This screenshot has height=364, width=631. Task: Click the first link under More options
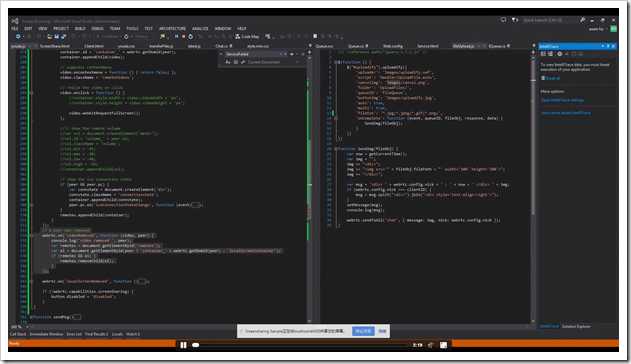562,100
